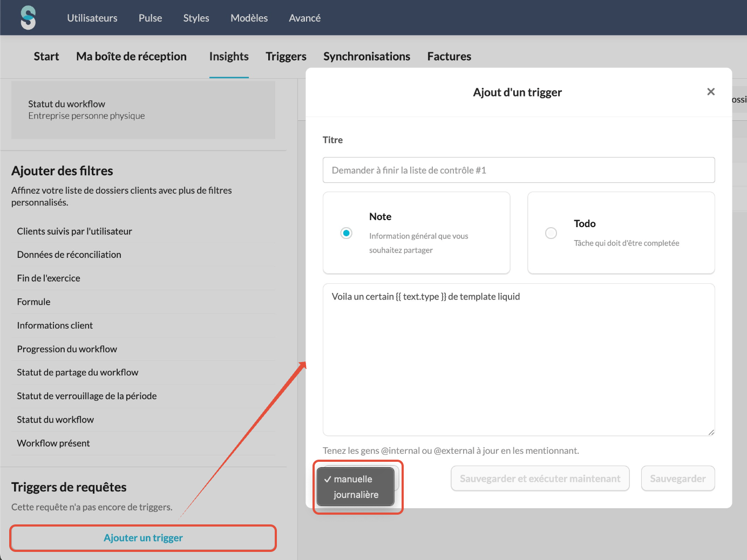Choose the journalière option
747x560 pixels.
(x=356, y=495)
